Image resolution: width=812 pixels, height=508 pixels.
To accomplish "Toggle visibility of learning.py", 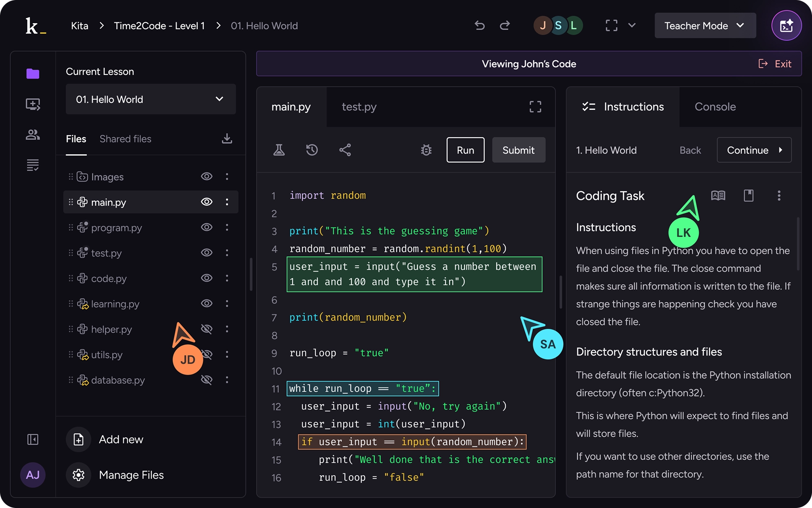I will pos(207,304).
